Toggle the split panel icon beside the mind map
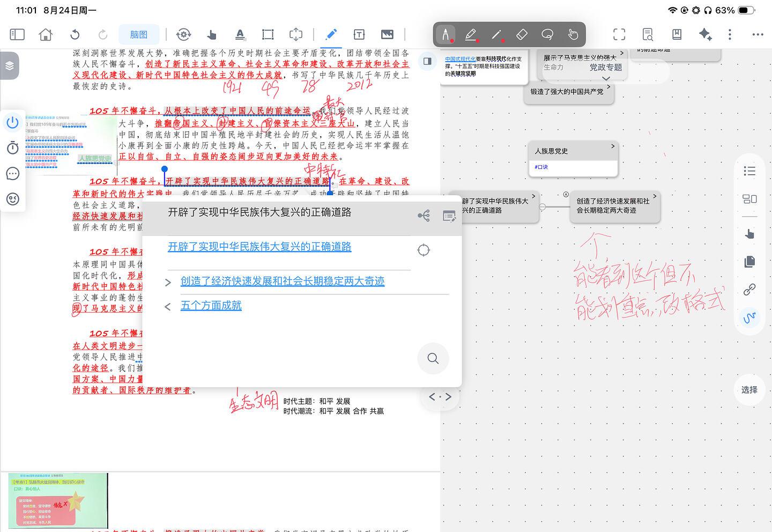772x532 pixels. [x=427, y=61]
